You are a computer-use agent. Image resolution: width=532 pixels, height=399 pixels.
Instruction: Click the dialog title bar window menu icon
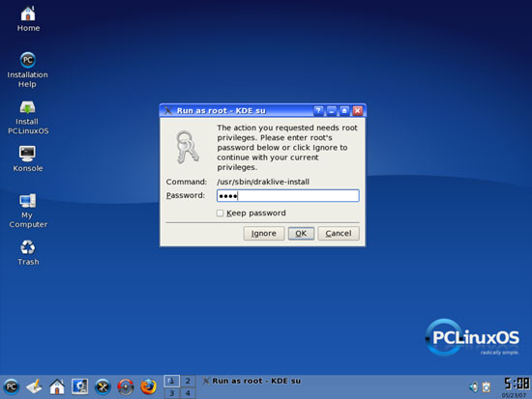pyautogui.click(x=168, y=110)
